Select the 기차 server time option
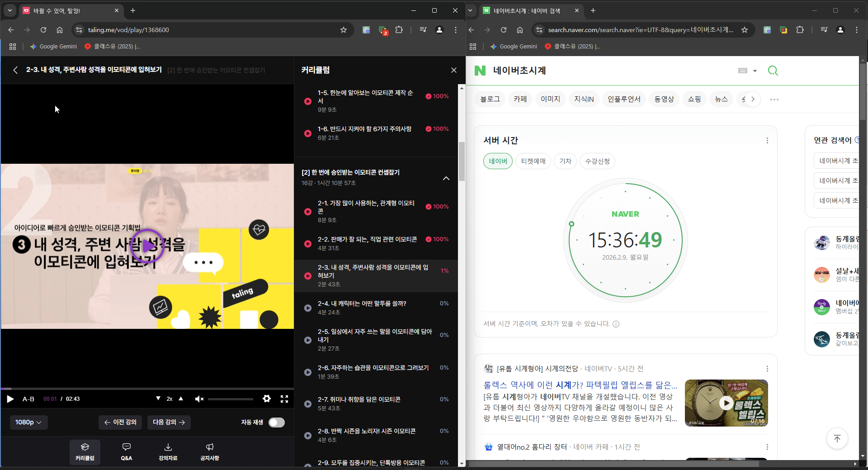This screenshot has width=868, height=470. click(566, 161)
